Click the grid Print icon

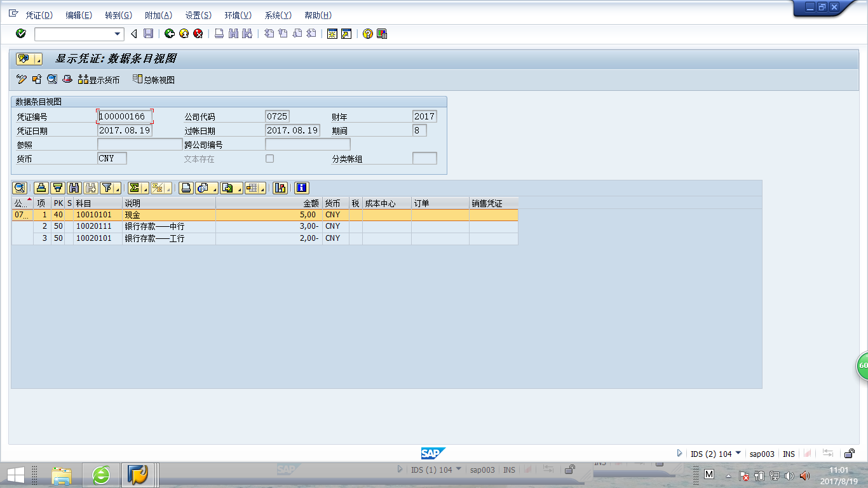(186, 187)
